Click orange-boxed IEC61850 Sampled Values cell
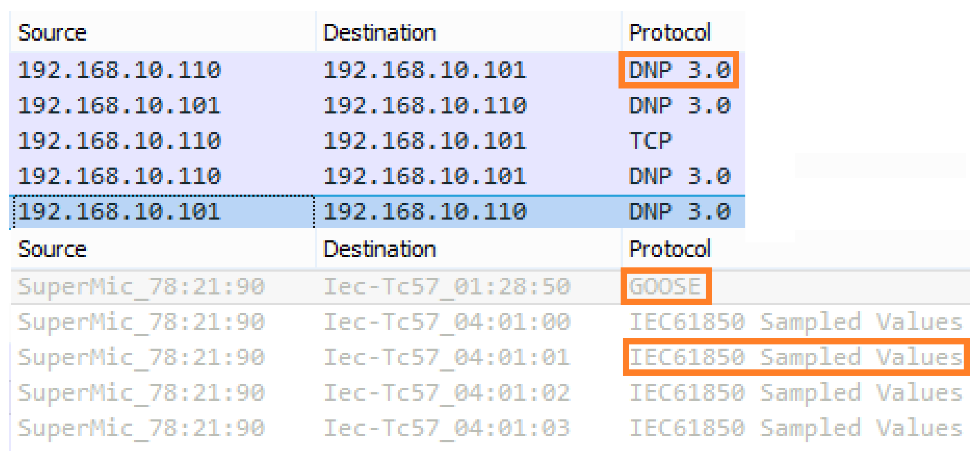 (x=796, y=357)
